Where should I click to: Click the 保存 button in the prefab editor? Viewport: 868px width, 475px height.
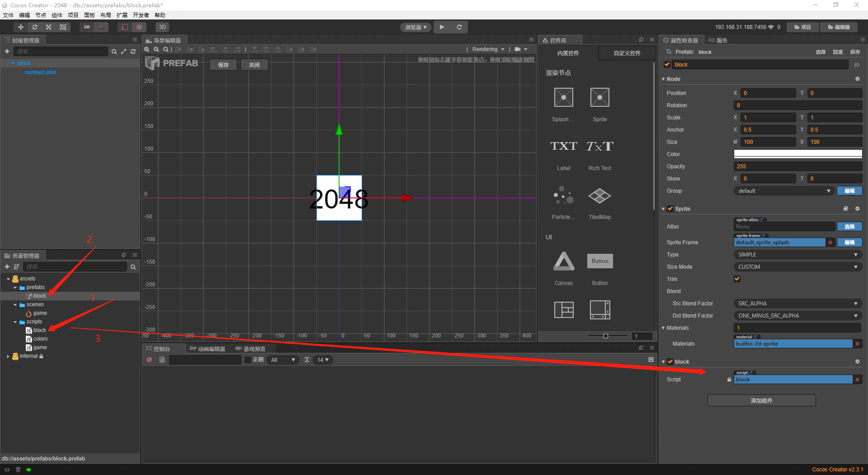(x=223, y=64)
